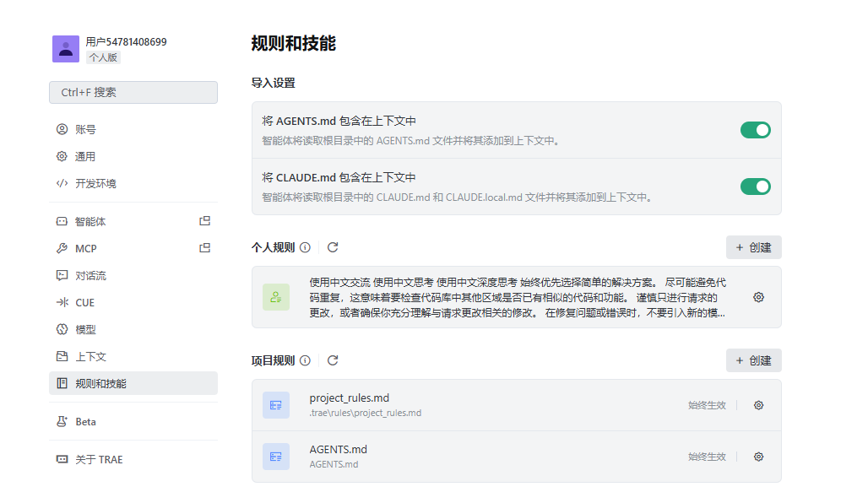This screenshot has width=868, height=503.
Task: Select the 模型 icon in the sidebar
Action: (60, 328)
